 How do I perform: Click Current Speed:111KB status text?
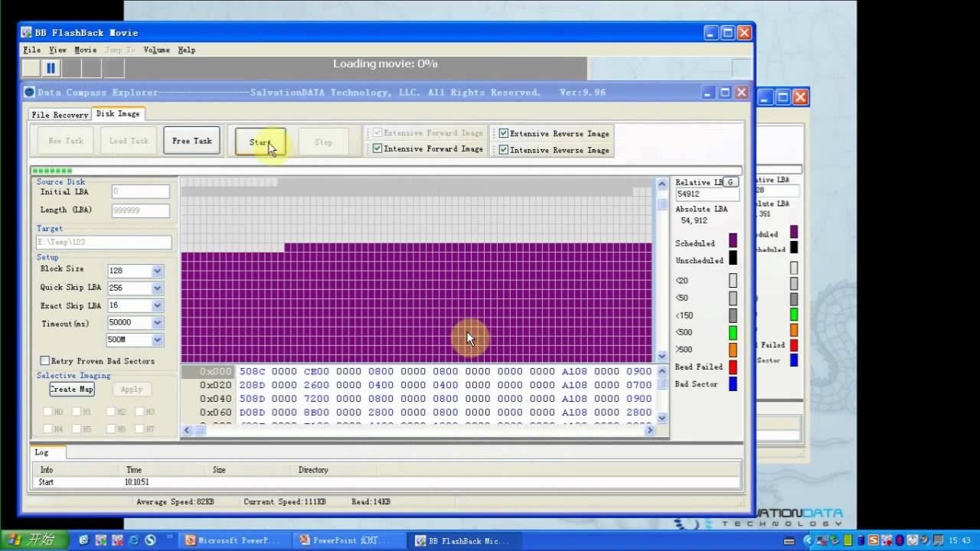tap(285, 502)
